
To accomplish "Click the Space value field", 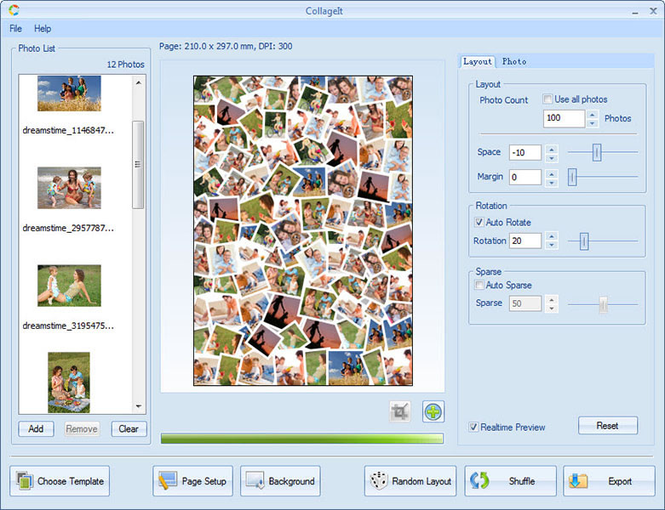I will click(525, 153).
